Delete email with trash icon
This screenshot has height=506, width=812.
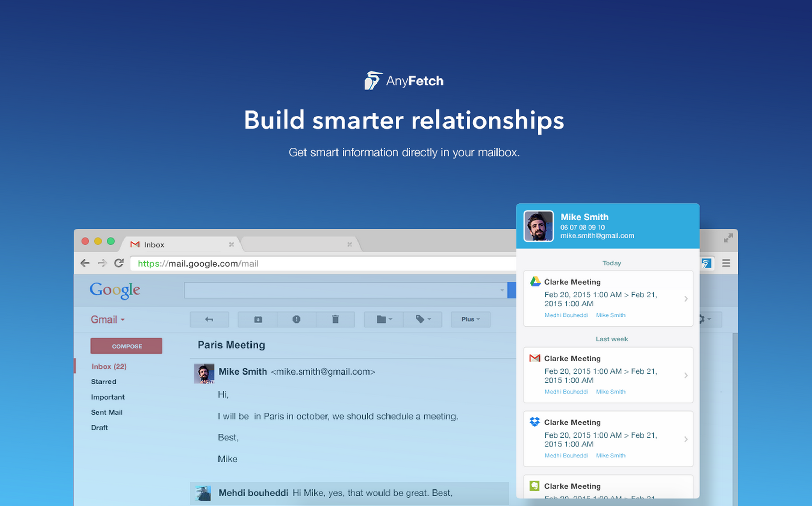coord(335,319)
